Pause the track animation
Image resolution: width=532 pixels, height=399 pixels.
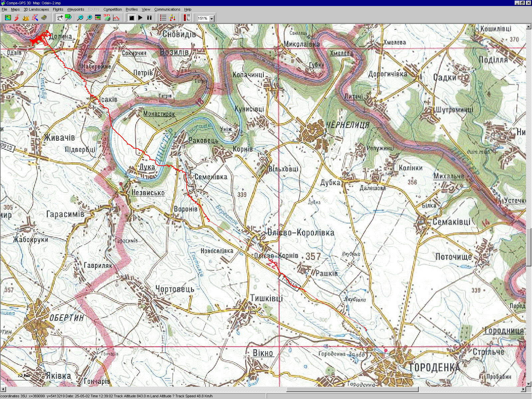coord(149,18)
